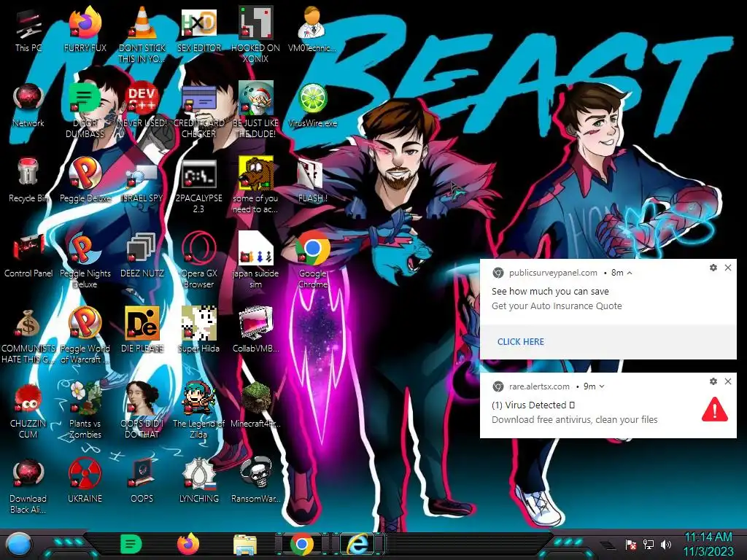This screenshot has height=560, width=747.
Task: Open the green chat shortcut DIFOR DUMBASS
Action: (85, 109)
